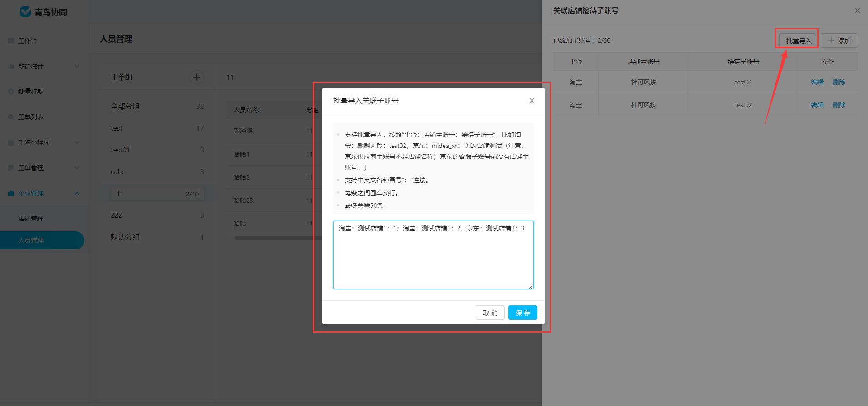This screenshot has height=406, width=868.
Task: Click the 平台 column header
Action: coord(575,62)
